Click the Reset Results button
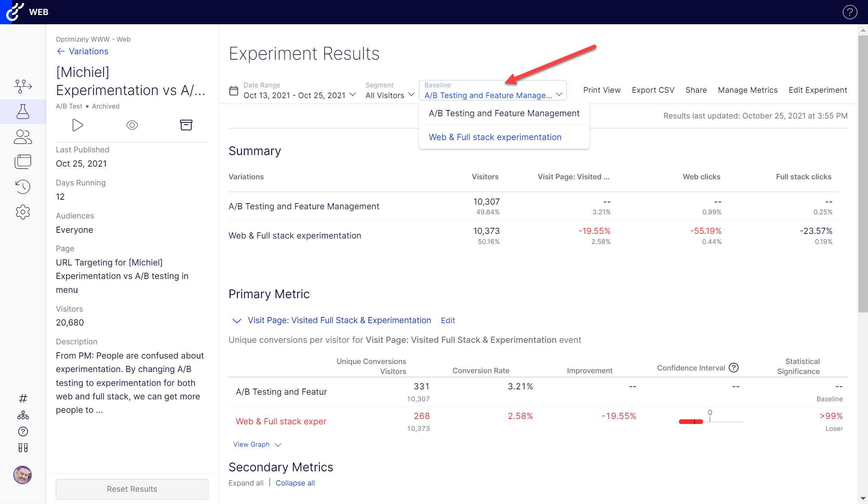868x504 pixels. [x=132, y=489]
